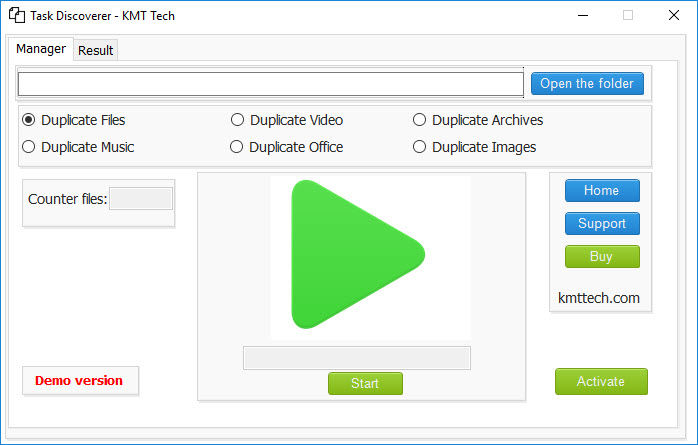698x445 pixels.
Task: Click the Task Discoverer title bar app icon
Action: pos(17,16)
